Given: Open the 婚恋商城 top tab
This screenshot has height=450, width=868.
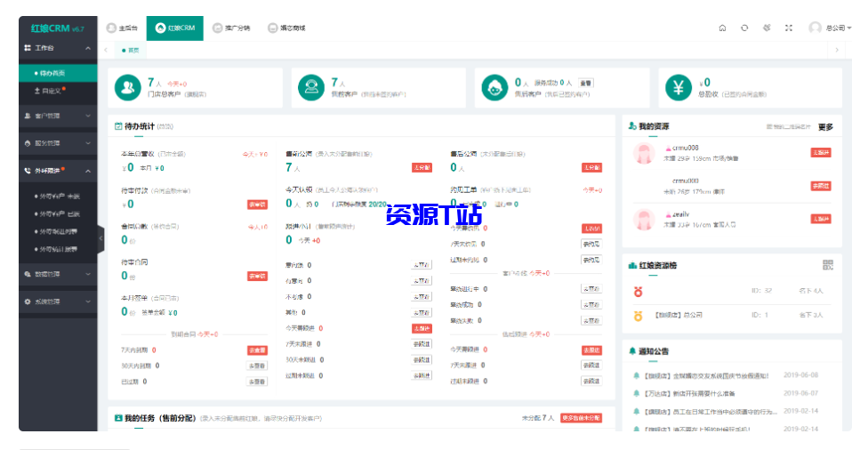Looking at the screenshot, I should (x=286, y=28).
